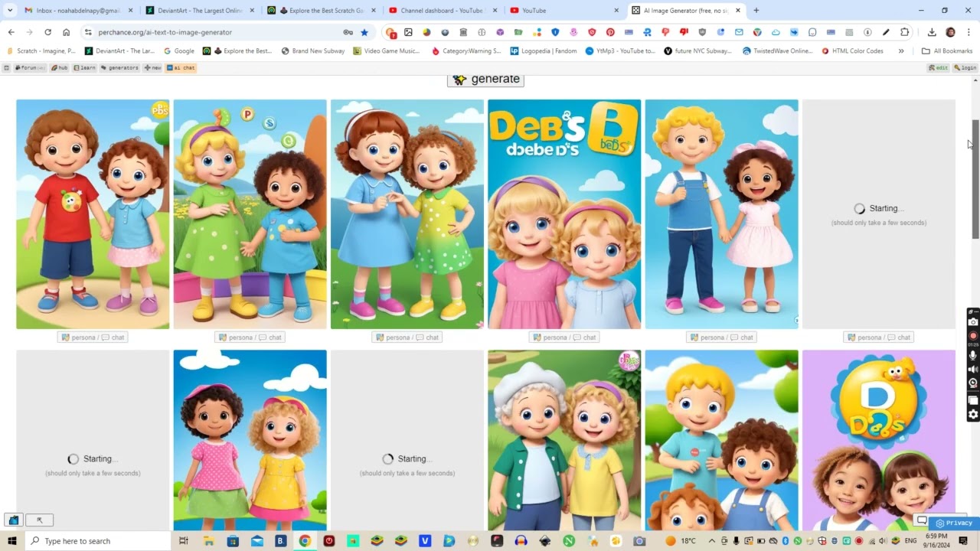Image resolution: width=980 pixels, height=551 pixels.
Task: Take a screenshot with recorder camera icon
Action: click(973, 323)
